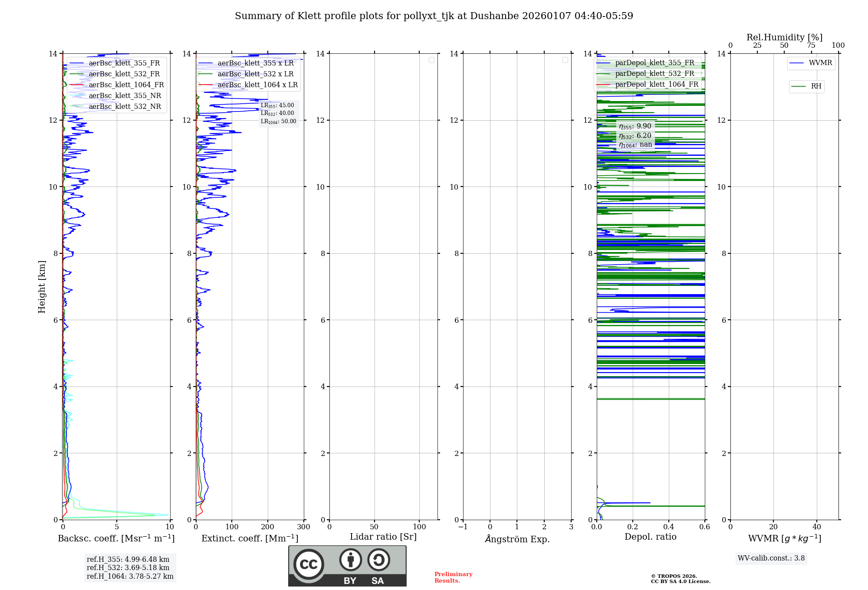Click the empty legend box in Ångström plot
The width and height of the screenshot is (868, 590).
point(565,60)
